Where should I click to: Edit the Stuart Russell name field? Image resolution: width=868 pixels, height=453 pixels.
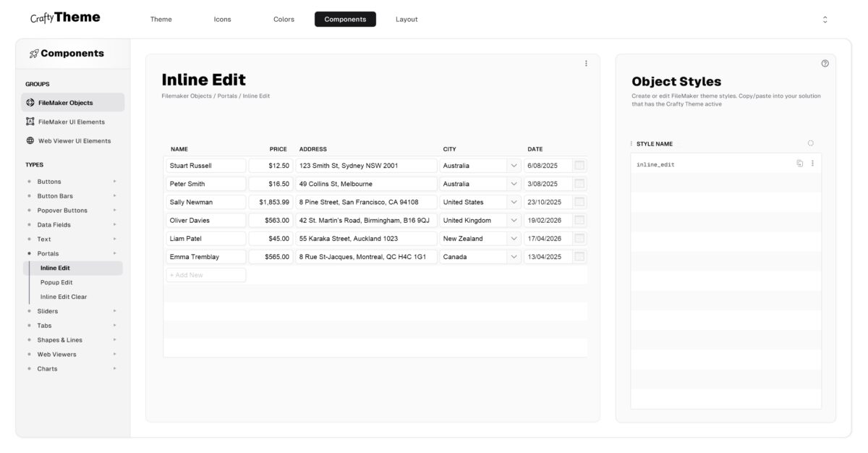coord(206,166)
